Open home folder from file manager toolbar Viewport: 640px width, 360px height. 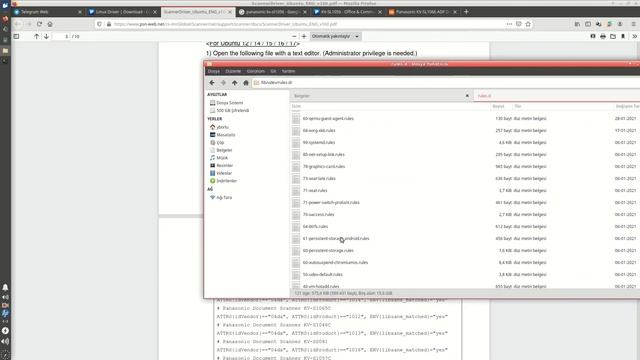tap(246, 82)
